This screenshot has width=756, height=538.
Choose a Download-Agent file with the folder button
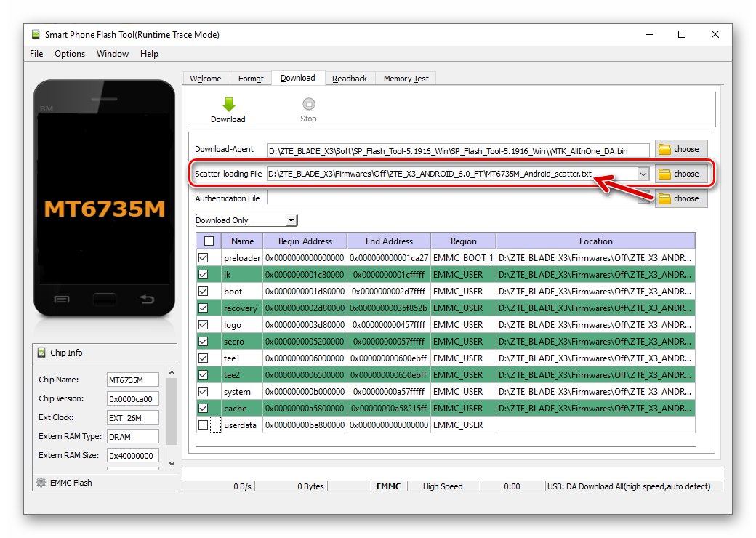point(681,149)
